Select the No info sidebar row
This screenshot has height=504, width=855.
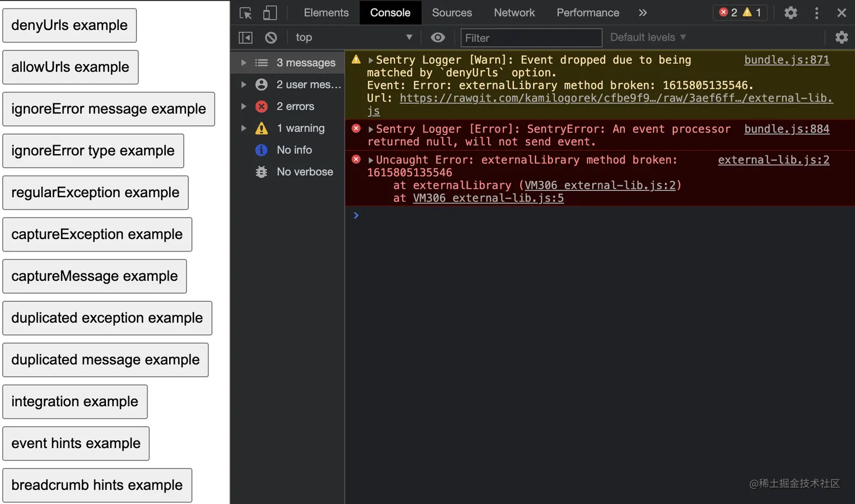288,150
